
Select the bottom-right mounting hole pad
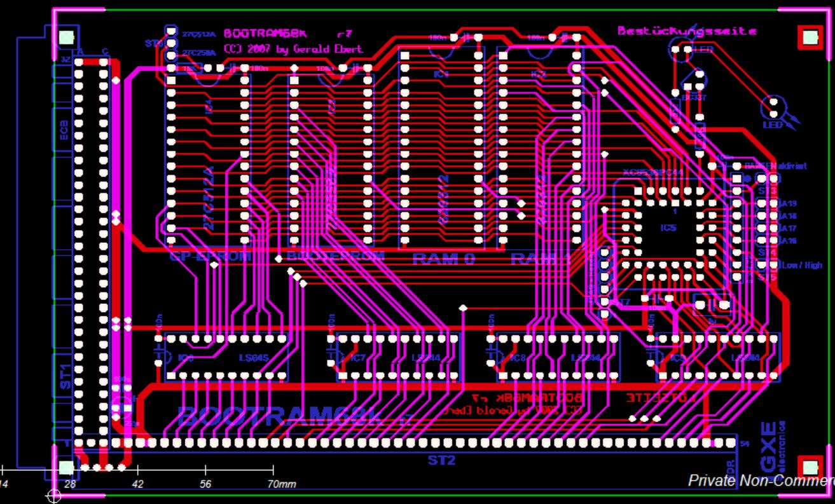pyautogui.click(x=809, y=468)
